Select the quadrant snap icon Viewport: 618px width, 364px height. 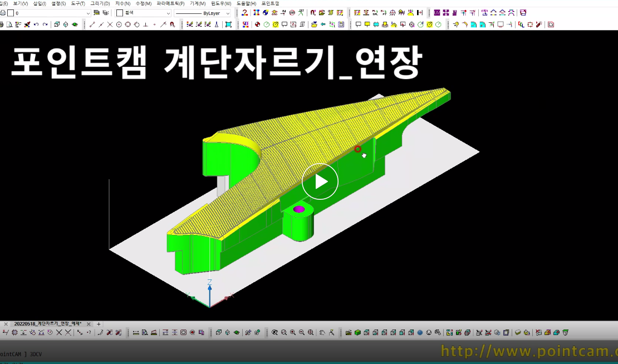[127, 24]
